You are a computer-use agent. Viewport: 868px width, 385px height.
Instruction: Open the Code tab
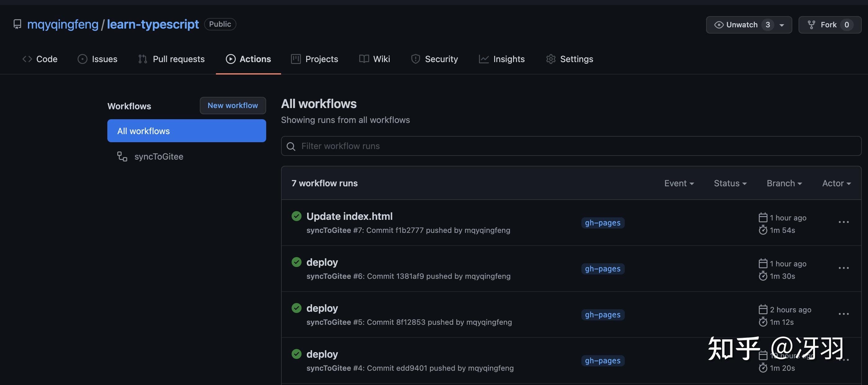pos(40,59)
